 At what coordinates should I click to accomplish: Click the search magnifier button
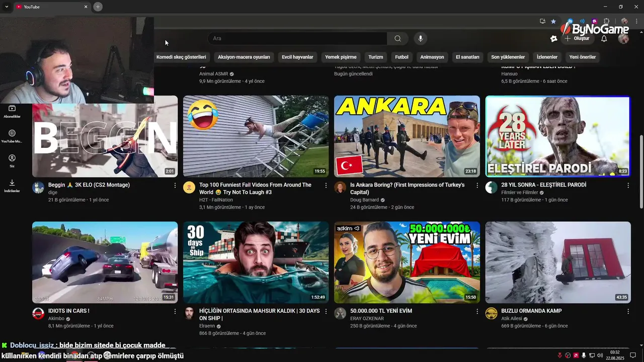click(397, 39)
